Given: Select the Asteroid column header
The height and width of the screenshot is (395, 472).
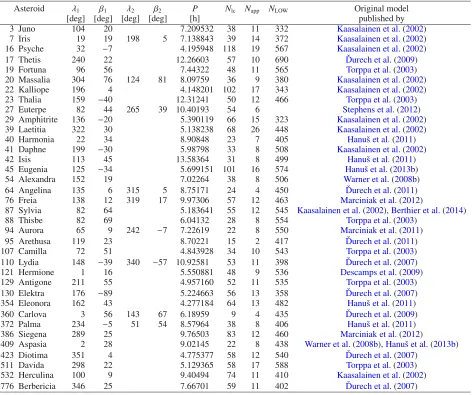Looking at the screenshot, I should (x=29, y=9).
